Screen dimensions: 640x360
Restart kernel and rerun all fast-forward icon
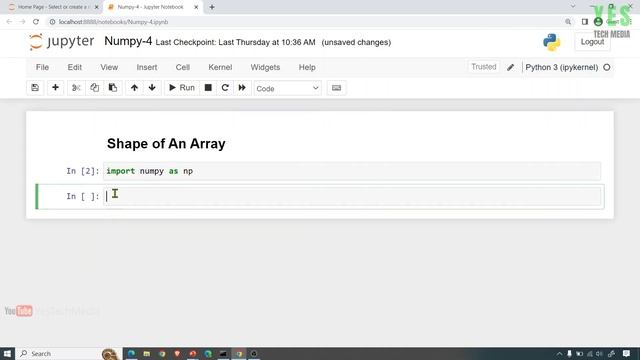(242, 88)
